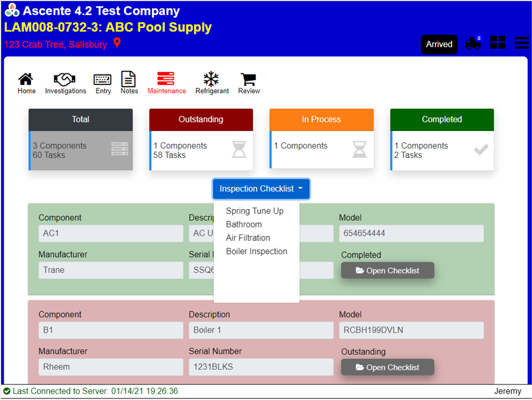Choose Boiler Inspection checklist option
The image size is (532, 400).
256,251
